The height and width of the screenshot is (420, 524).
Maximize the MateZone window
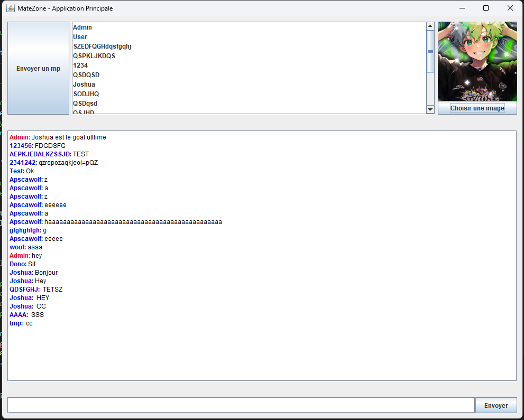[x=485, y=8]
